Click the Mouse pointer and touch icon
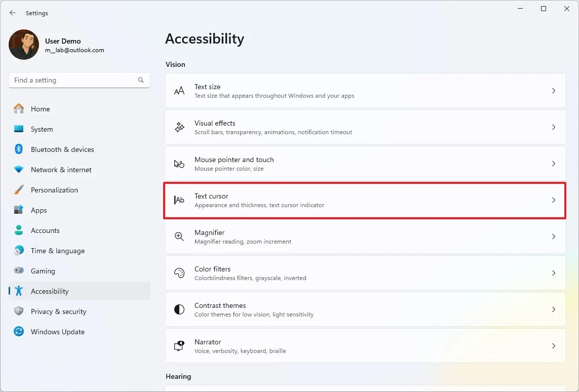This screenshot has width=579, height=392. (x=179, y=164)
